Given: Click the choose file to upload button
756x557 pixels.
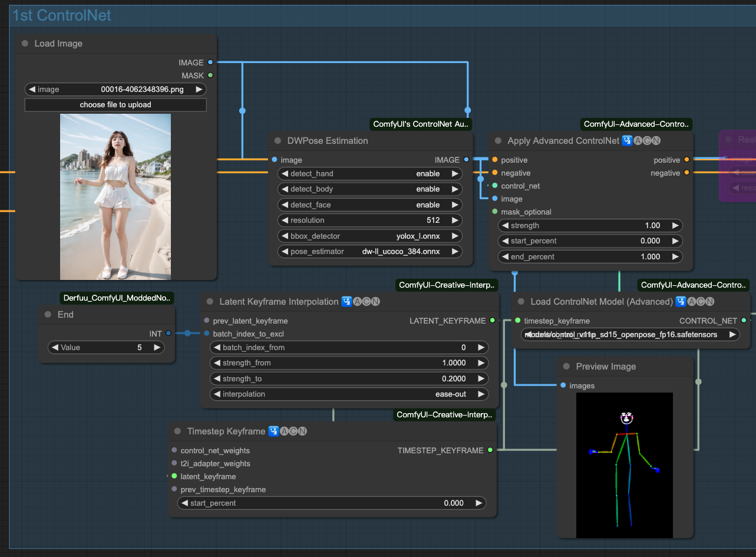Looking at the screenshot, I should point(115,104).
